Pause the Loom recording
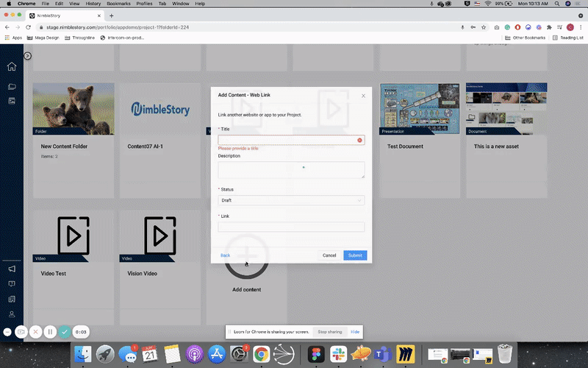 click(x=50, y=332)
